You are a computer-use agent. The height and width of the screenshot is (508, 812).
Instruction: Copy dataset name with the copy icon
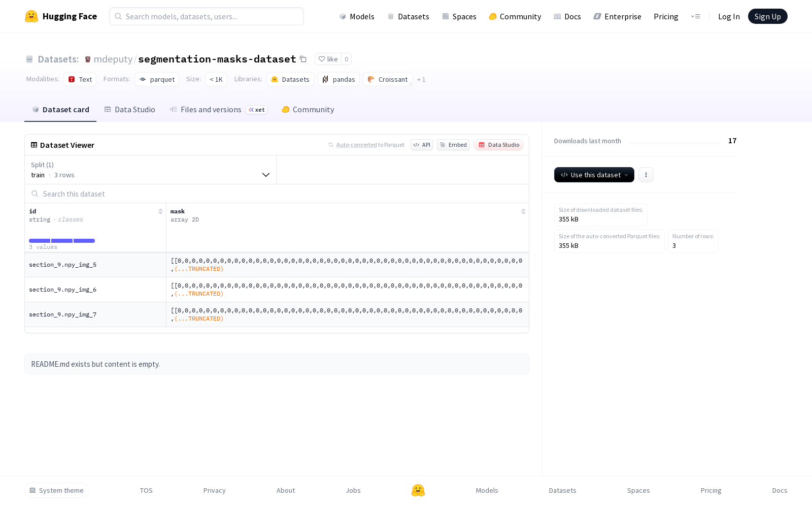coord(303,59)
